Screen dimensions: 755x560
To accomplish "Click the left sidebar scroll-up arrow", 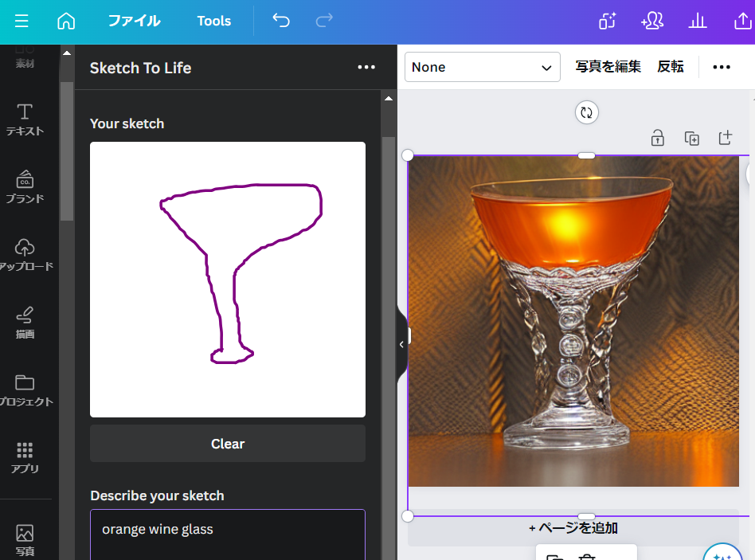I will point(67,53).
